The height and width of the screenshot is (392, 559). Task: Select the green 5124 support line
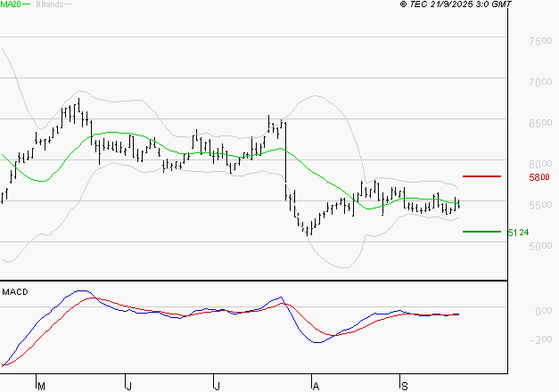tap(481, 232)
